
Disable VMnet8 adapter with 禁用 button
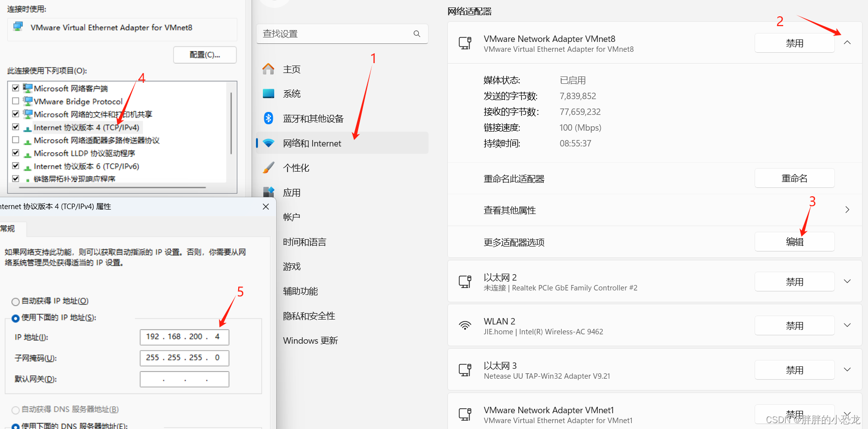[795, 43]
